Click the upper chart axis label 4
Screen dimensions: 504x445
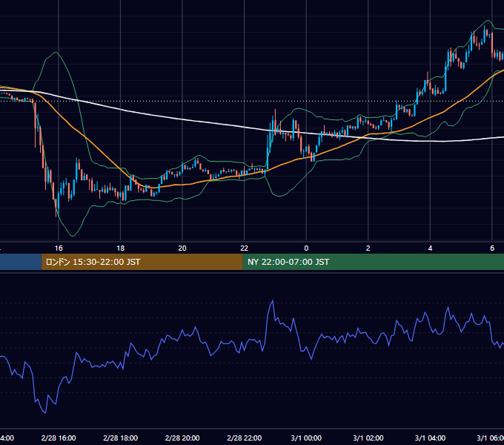click(430, 248)
